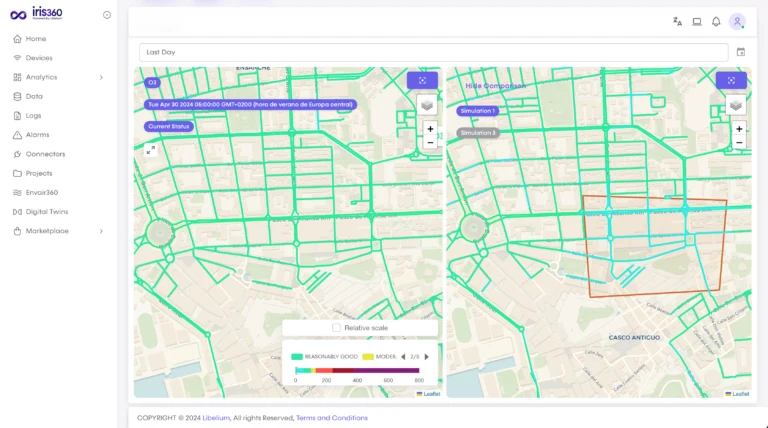Open the left map layers control
Image resolution: width=768 pixels, height=428 pixels.
427,105
